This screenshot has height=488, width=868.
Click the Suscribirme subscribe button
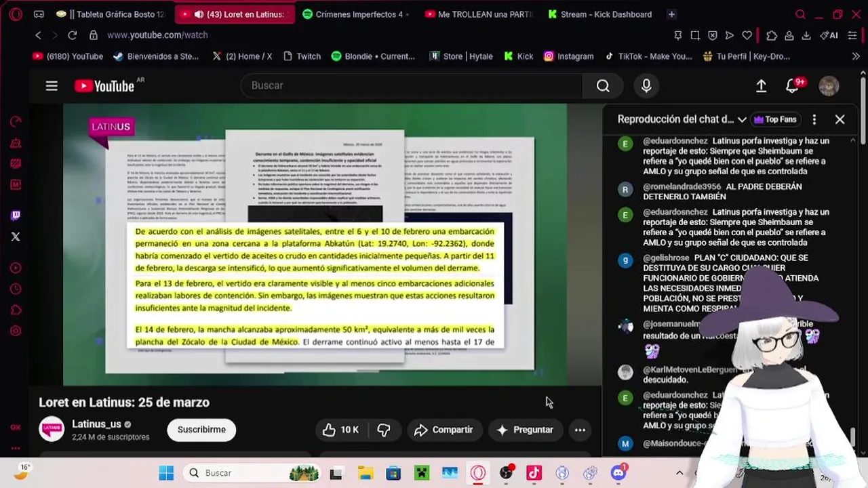coord(201,430)
